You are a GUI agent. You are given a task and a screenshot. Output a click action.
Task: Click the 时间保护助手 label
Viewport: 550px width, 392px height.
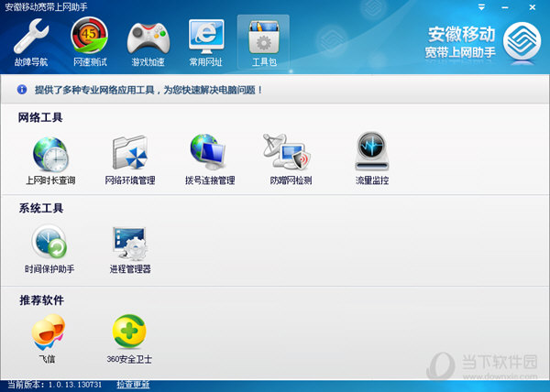tap(49, 269)
